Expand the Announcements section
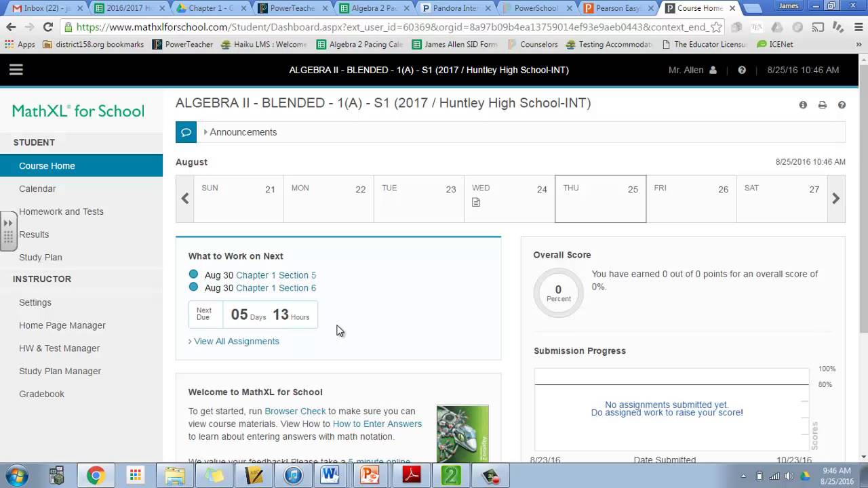Image resolution: width=868 pixels, height=488 pixels. click(240, 132)
